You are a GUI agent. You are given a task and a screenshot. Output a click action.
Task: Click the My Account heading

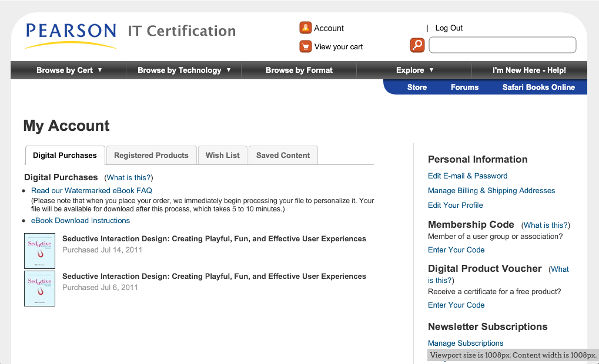66,126
